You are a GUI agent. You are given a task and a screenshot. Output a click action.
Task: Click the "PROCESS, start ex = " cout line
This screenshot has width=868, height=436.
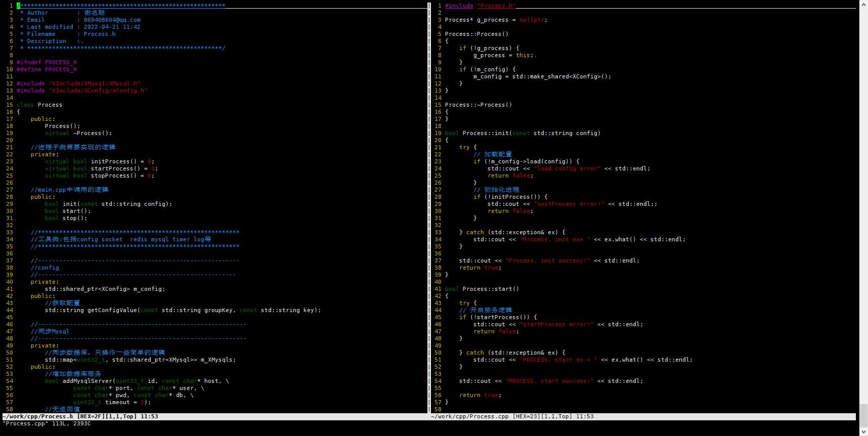[583, 360]
